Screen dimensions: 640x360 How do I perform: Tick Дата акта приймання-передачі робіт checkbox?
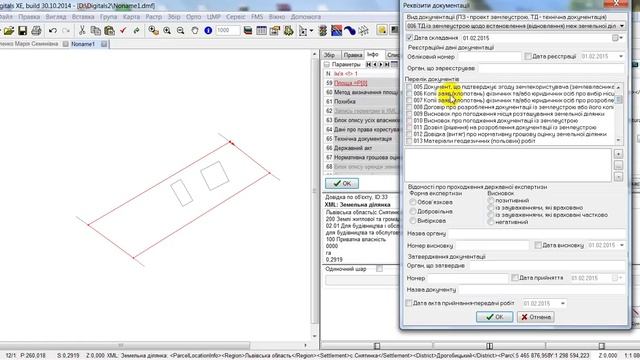point(409,303)
